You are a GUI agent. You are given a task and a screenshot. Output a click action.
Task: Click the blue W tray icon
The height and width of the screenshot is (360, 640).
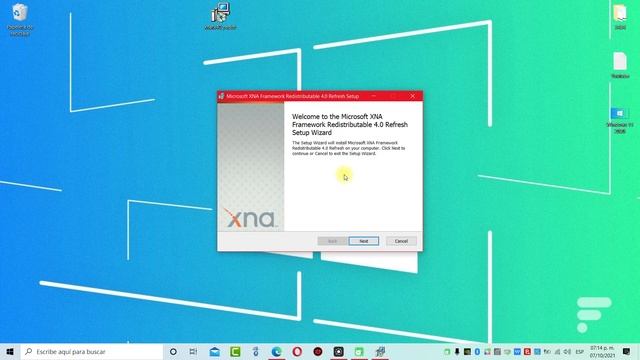point(517,351)
